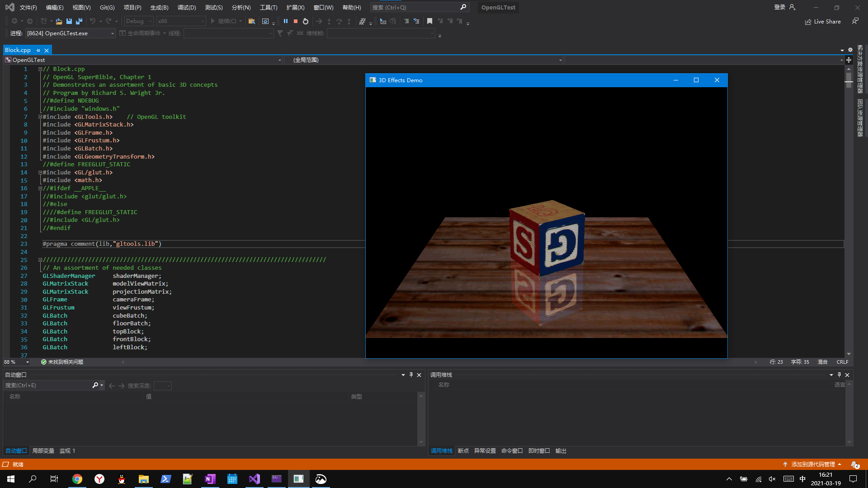Unpin the 调用堆栈 panel
868x488 pixels.
(839, 375)
